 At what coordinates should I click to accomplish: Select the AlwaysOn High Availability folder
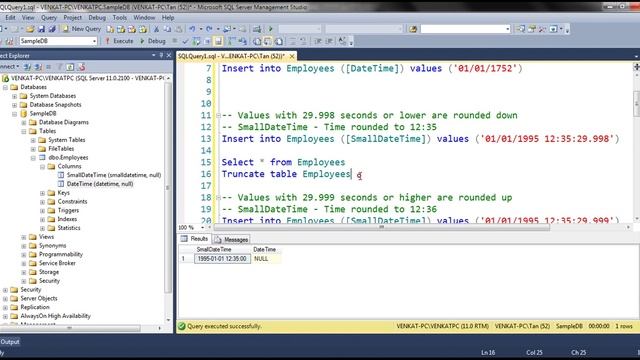[x=50, y=316]
